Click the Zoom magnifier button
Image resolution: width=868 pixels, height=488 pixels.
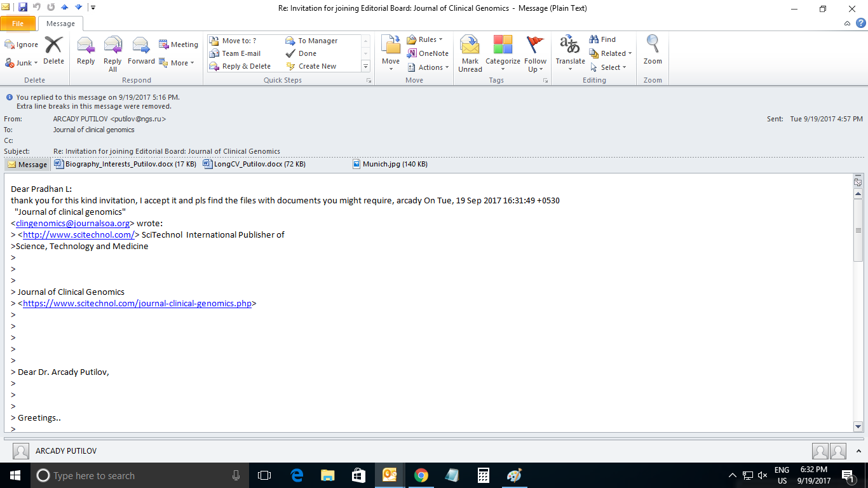[x=653, y=51]
